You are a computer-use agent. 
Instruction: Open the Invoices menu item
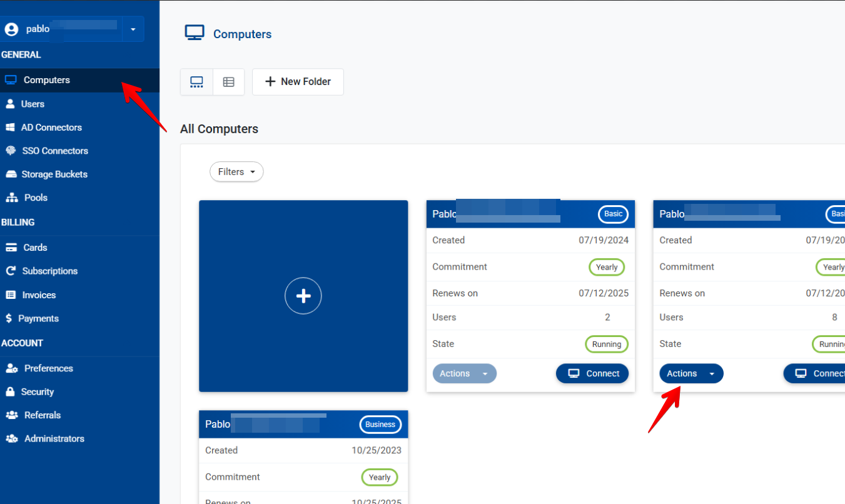click(39, 295)
